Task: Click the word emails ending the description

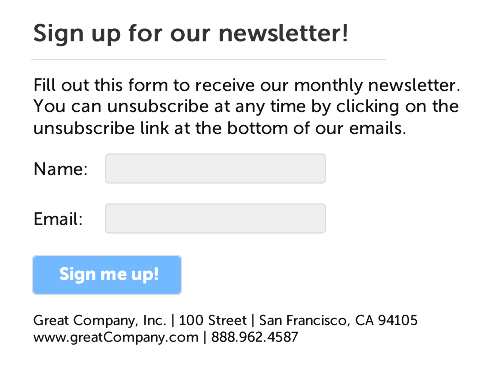Action: tap(376, 128)
